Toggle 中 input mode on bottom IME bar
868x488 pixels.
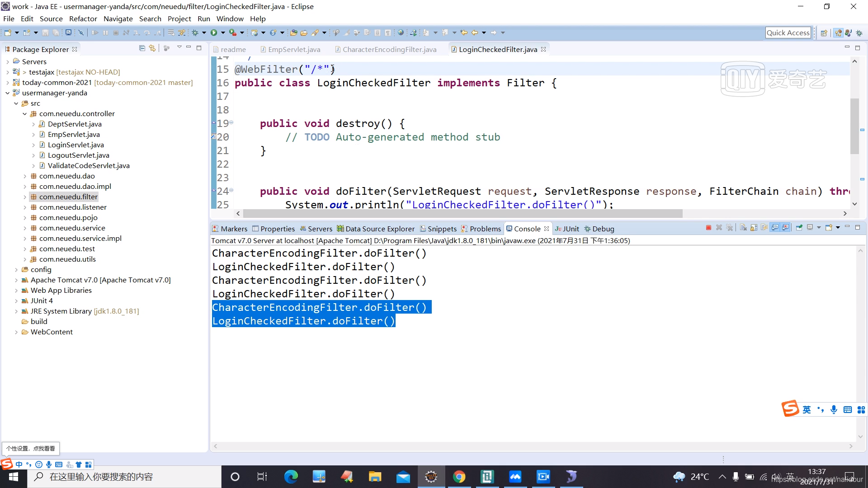point(19,465)
